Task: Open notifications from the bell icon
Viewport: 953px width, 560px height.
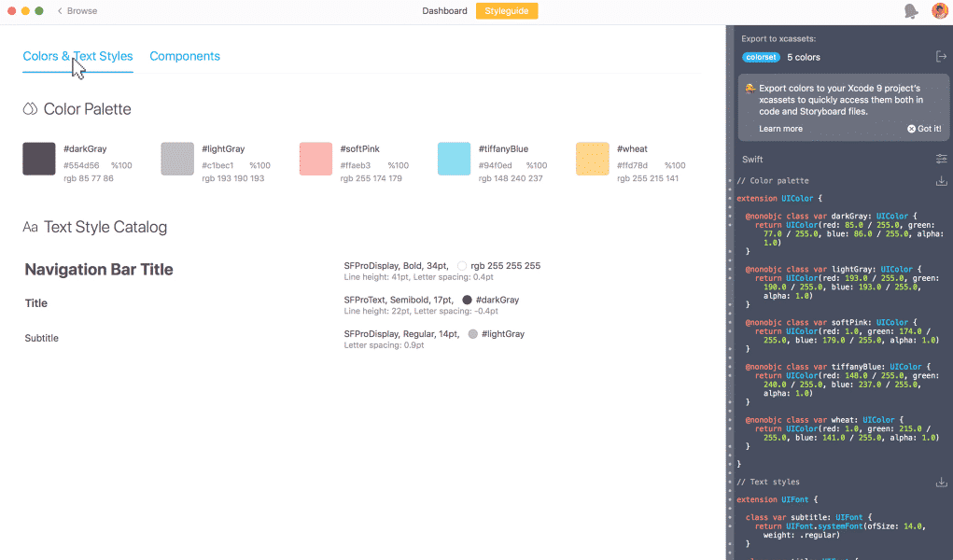Action: (x=911, y=11)
